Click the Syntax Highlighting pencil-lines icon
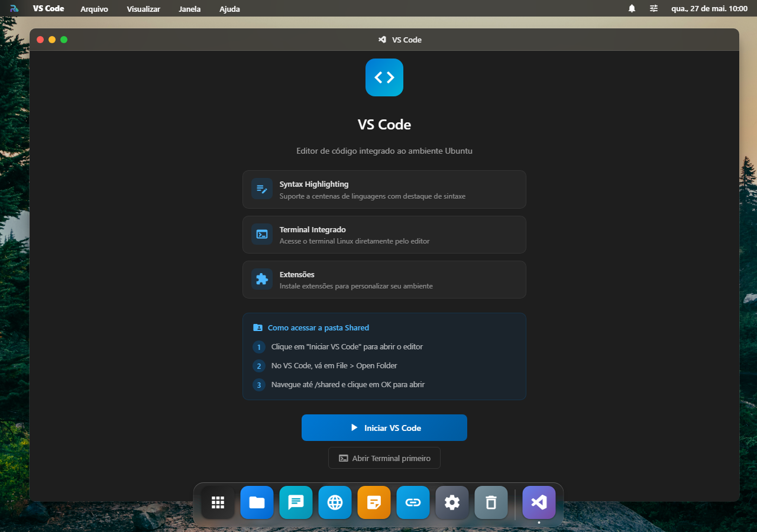This screenshot has height=532, width=757. coord(262,189)
